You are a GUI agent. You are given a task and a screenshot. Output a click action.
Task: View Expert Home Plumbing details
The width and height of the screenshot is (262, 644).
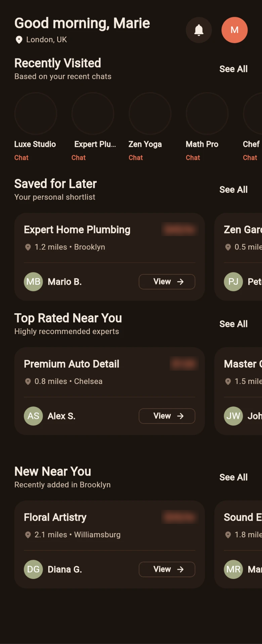pos(167,282)
